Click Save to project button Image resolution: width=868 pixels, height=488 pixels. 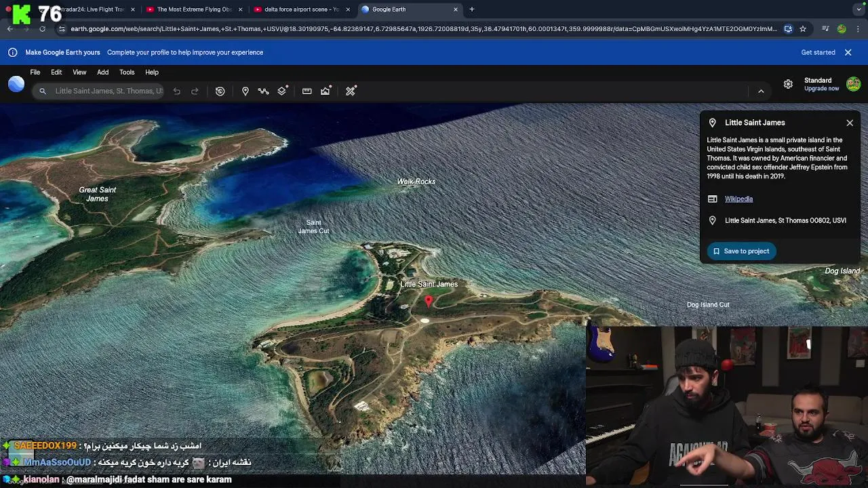pyautogui.click(x=741, y=251)
